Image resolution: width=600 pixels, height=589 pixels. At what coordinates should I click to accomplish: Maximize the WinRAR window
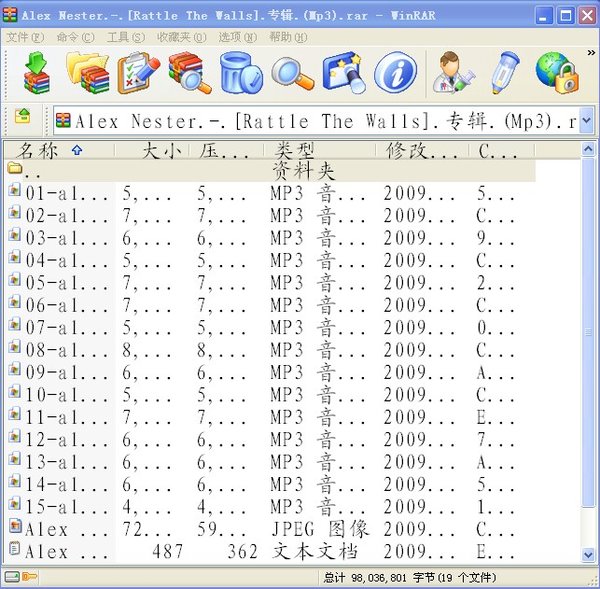tap(566, 15)
